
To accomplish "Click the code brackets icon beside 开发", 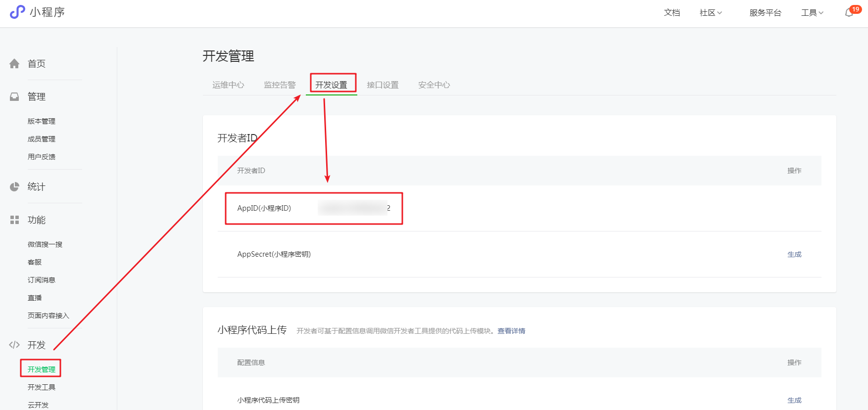I will pyautogui.click(x=14, y=345).
